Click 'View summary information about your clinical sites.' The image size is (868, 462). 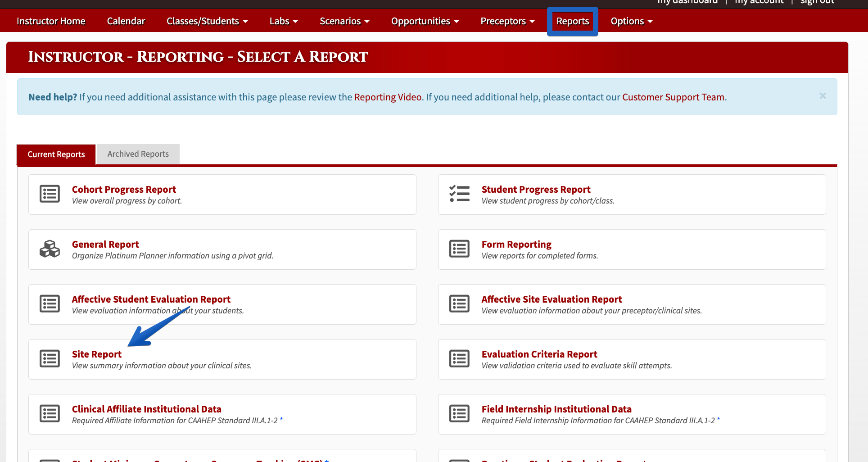click(162, 366)
